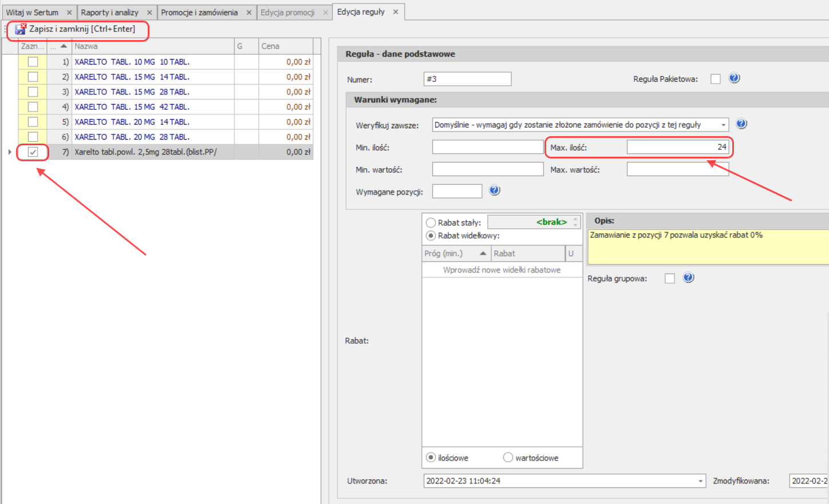Close the Edycja reguły tab
Viewport: 829px width, 504px height.
(x=396, y=12)
